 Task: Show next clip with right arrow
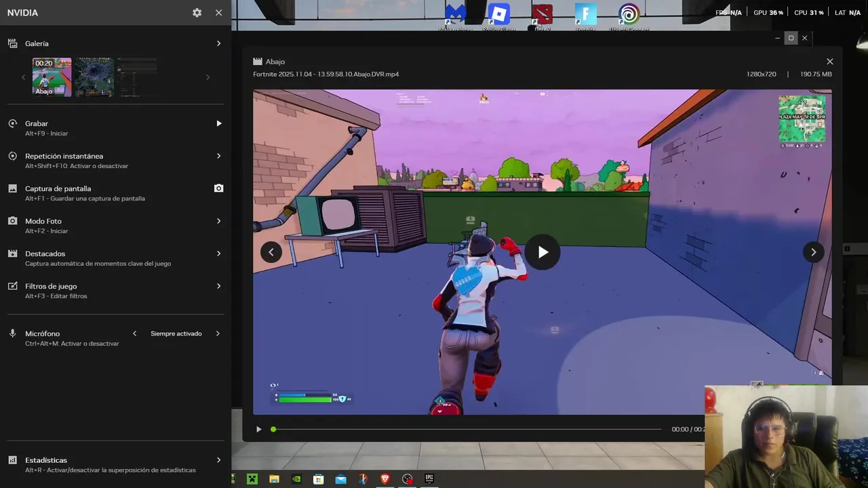tap(814, 252)
